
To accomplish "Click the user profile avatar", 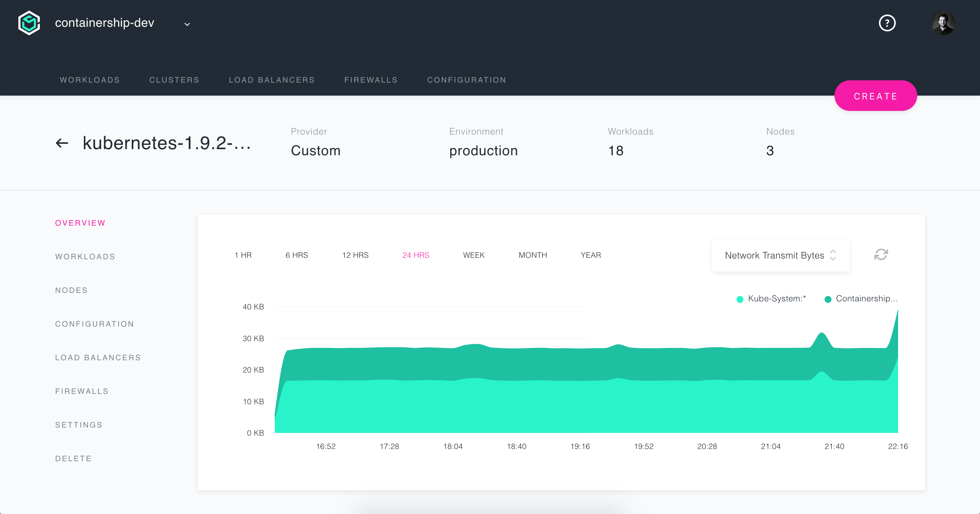I will click(x=943, y=23).
